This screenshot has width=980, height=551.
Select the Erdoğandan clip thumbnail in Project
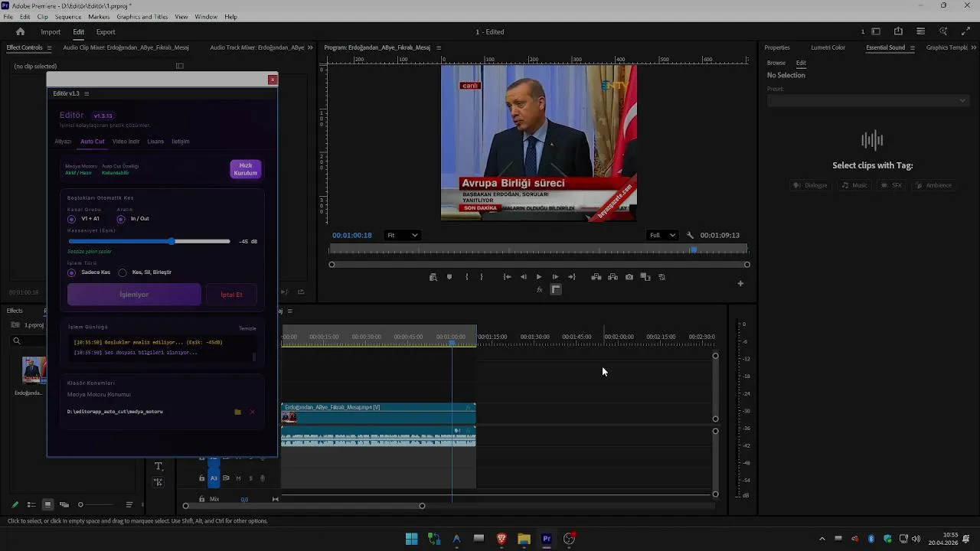tap(33, 370)
